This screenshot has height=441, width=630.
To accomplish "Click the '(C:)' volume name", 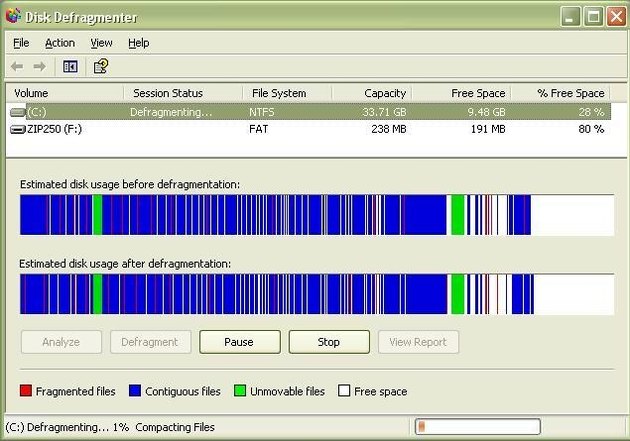I will pos(37,112).
